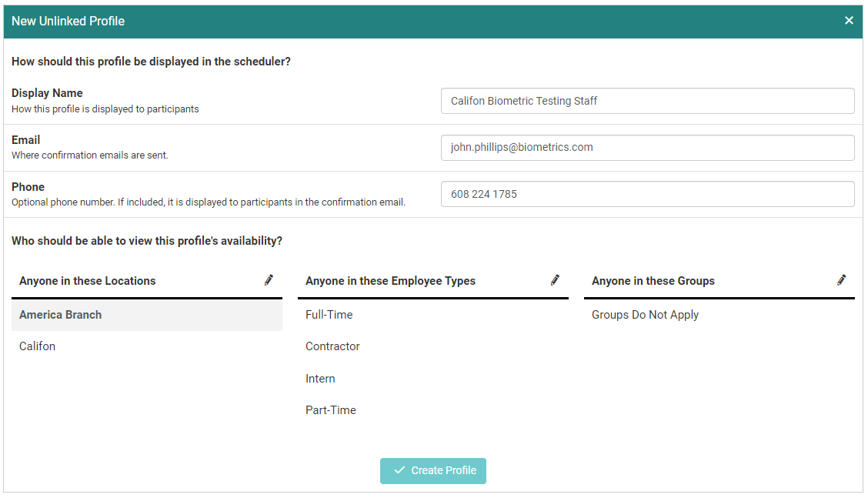
Task: Pick Full-Time in Employee Types
Action: 329,315
